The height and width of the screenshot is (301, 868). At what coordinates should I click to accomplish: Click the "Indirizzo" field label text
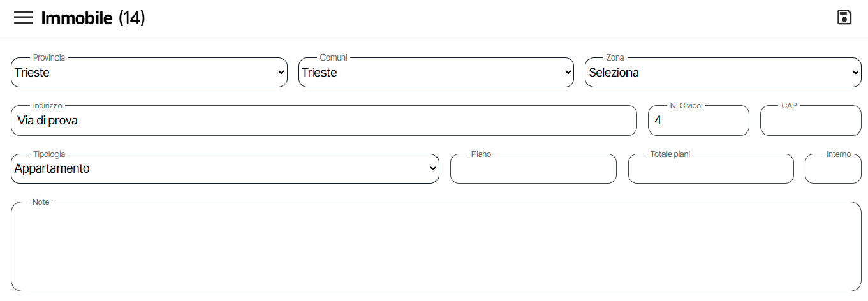[x=47, y=106]
